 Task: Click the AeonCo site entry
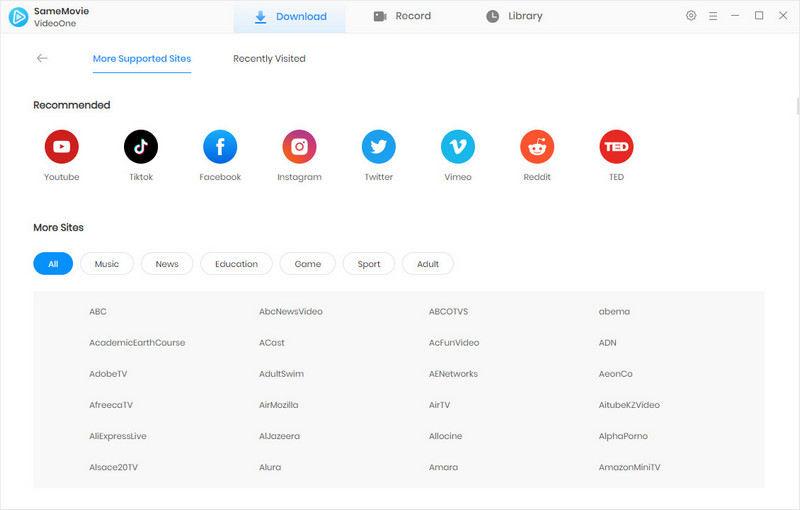pos(616,374)
